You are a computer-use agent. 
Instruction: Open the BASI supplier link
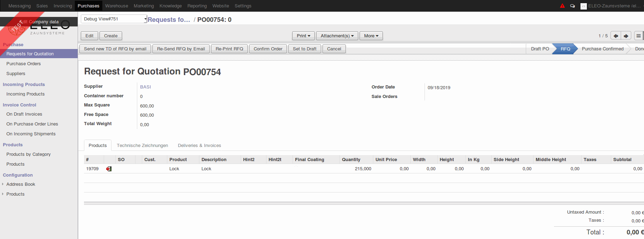tap(145, 87)
